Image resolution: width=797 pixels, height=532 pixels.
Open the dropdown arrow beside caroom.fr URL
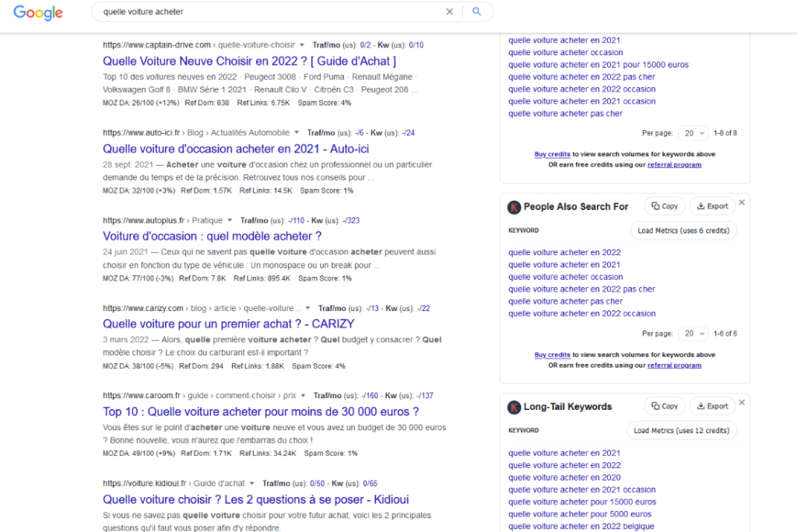tap(303, 395)
